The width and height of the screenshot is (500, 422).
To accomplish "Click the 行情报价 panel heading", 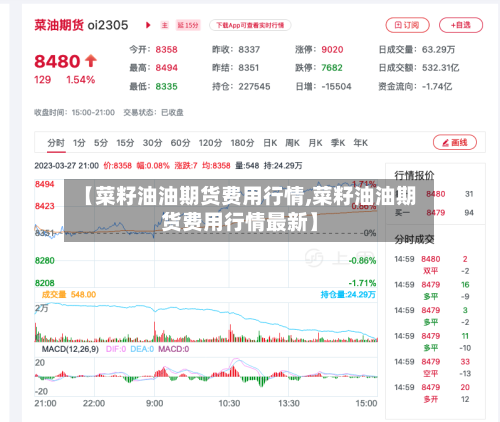I will click(414, 175).
